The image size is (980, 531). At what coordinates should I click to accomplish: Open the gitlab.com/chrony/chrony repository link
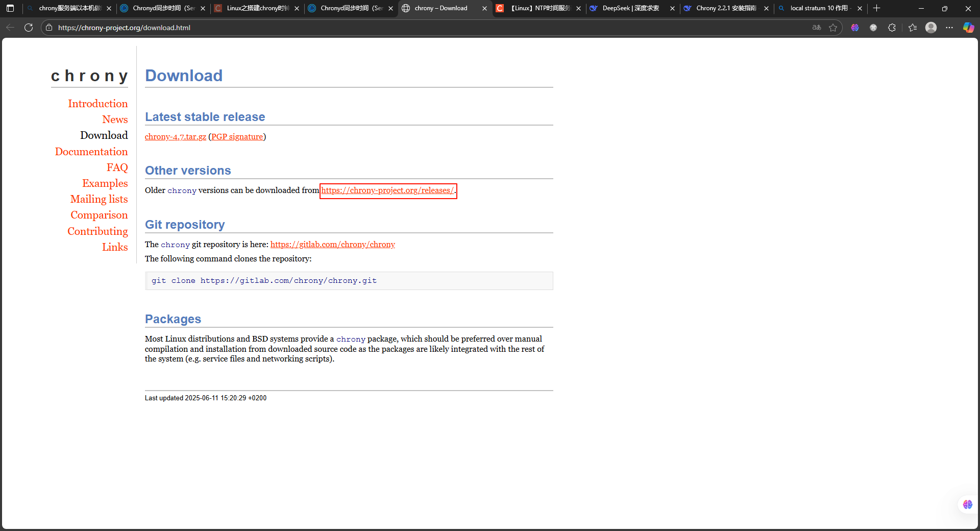point(333,245)
